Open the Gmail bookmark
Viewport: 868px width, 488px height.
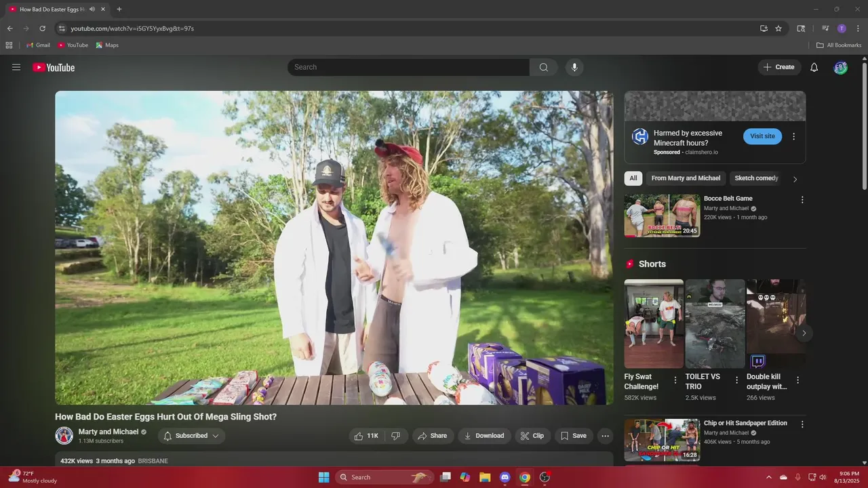point(38,45)
